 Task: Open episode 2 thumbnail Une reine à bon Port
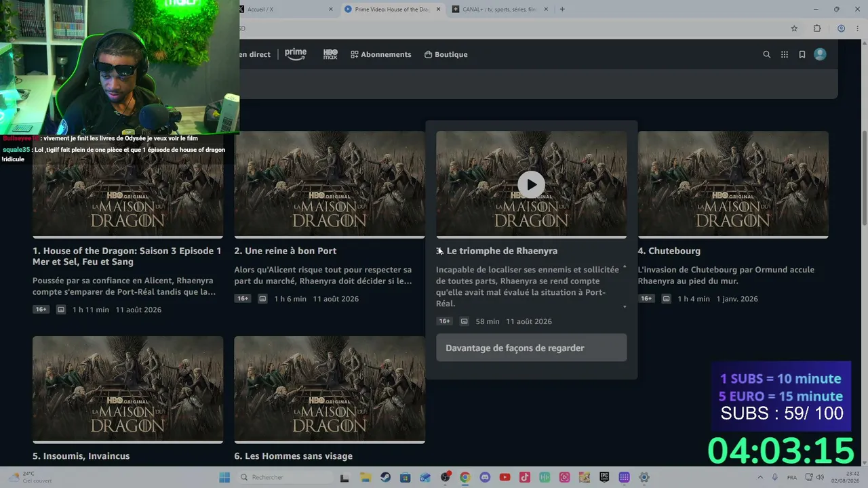330,184
